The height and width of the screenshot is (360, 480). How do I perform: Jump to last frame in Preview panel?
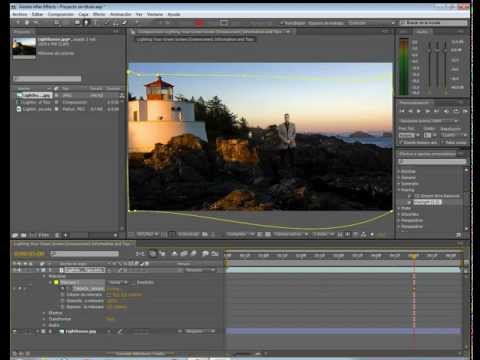tap(437, 111)
